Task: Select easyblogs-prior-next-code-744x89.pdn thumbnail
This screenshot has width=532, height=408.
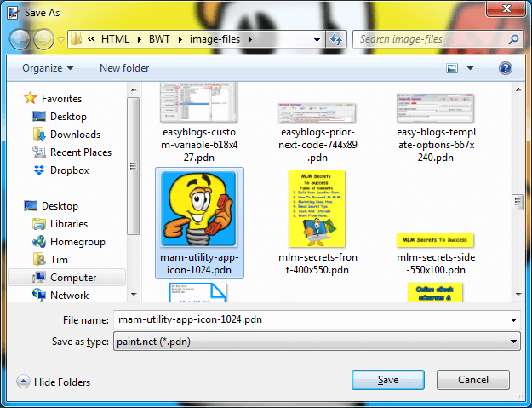Action: tap(317, 112)
